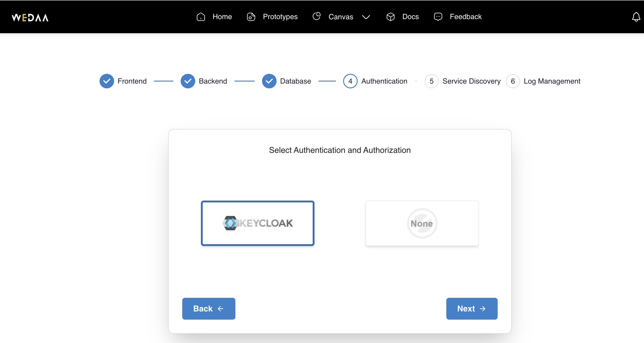Click the Backend step label

213,81
